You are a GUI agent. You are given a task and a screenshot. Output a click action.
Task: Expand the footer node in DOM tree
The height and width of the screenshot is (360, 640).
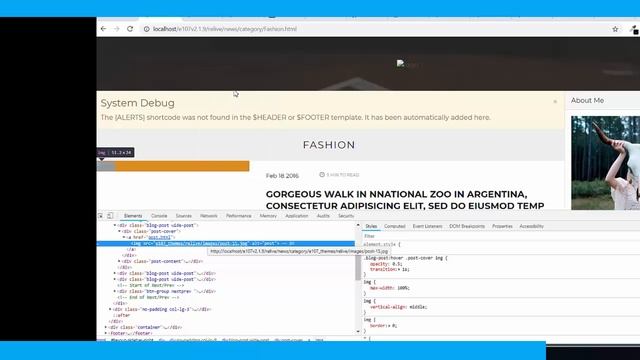pyautogui.click(x=106, y=333)
